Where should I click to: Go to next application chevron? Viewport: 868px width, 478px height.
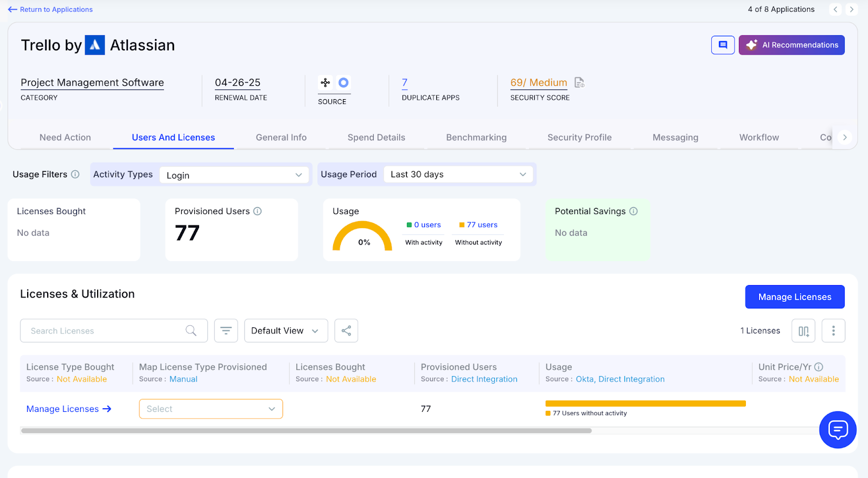(x=851, y=9)
